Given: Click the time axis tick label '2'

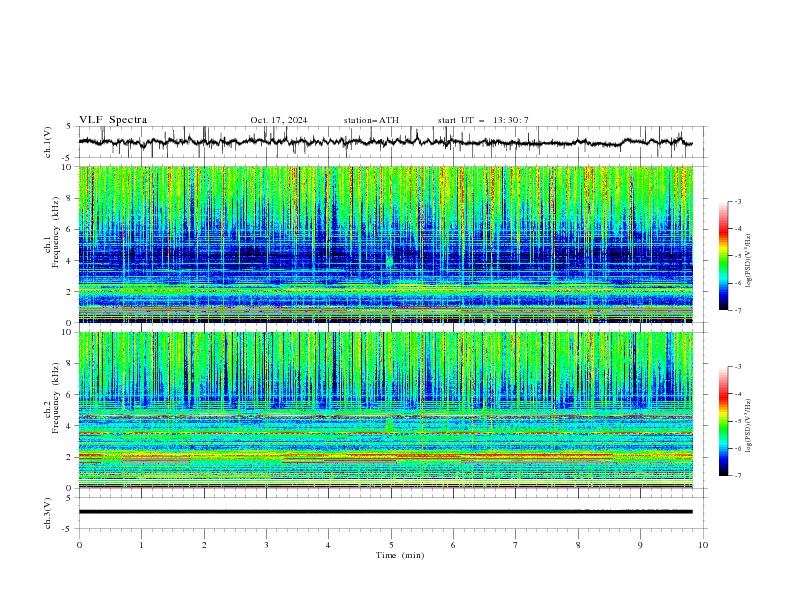Looking at the screenshot, I should coord(204,545).
